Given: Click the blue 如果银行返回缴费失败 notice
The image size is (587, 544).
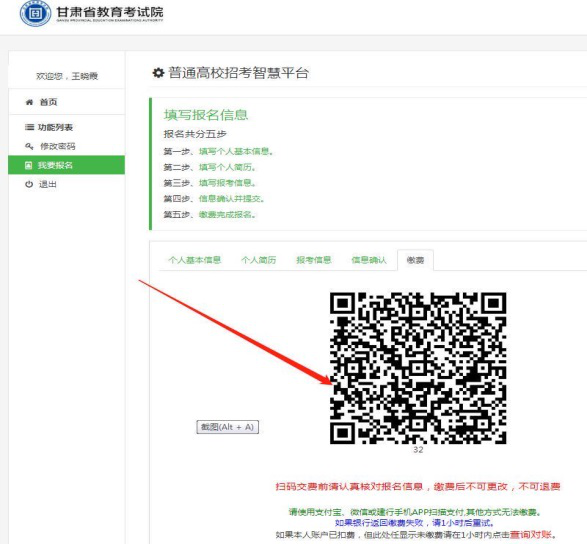Looking at the screenshot, I should click(414, 523).
